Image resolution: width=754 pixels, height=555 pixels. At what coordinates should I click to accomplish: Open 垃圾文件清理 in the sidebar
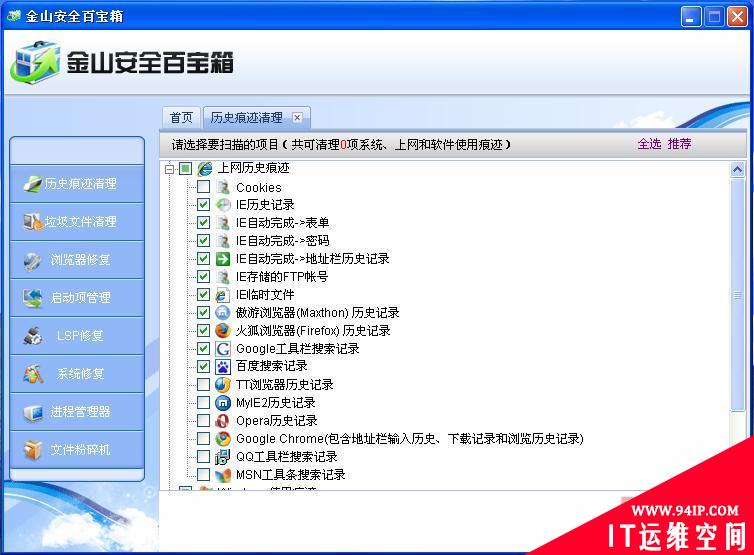coord(77,221)
